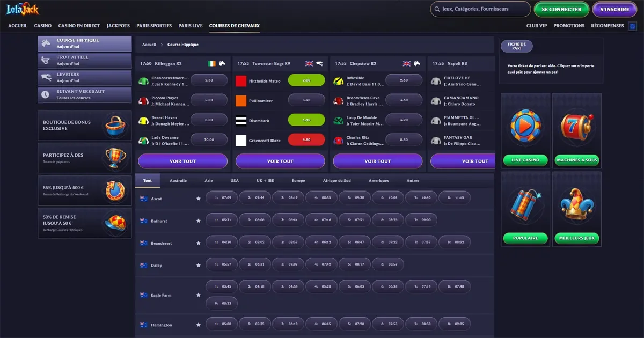
Task: Click the Course Hippique horse icon
Action: (47, 43)
